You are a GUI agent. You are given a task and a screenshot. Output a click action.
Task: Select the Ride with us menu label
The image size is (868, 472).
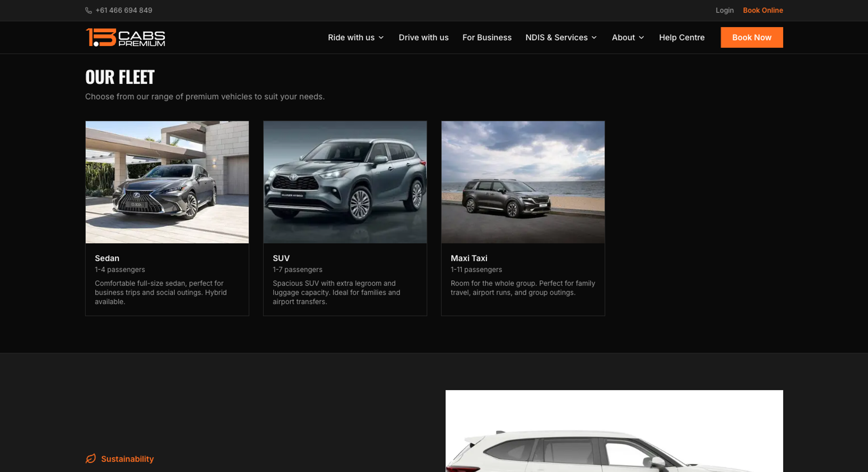click(351, 37)
